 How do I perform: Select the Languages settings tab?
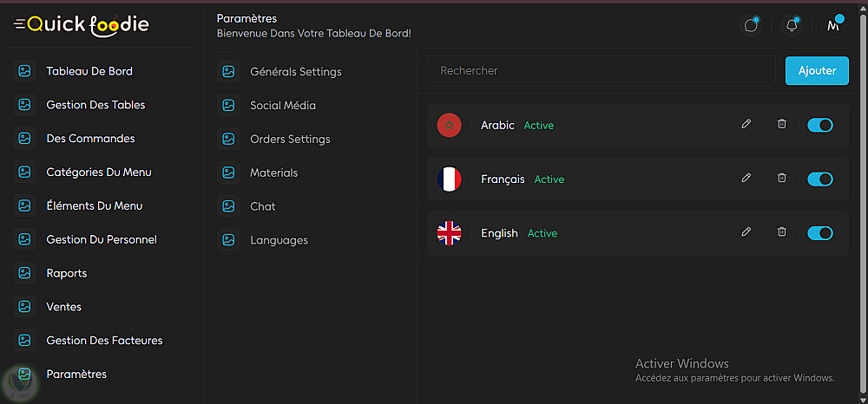click(279, 240)
